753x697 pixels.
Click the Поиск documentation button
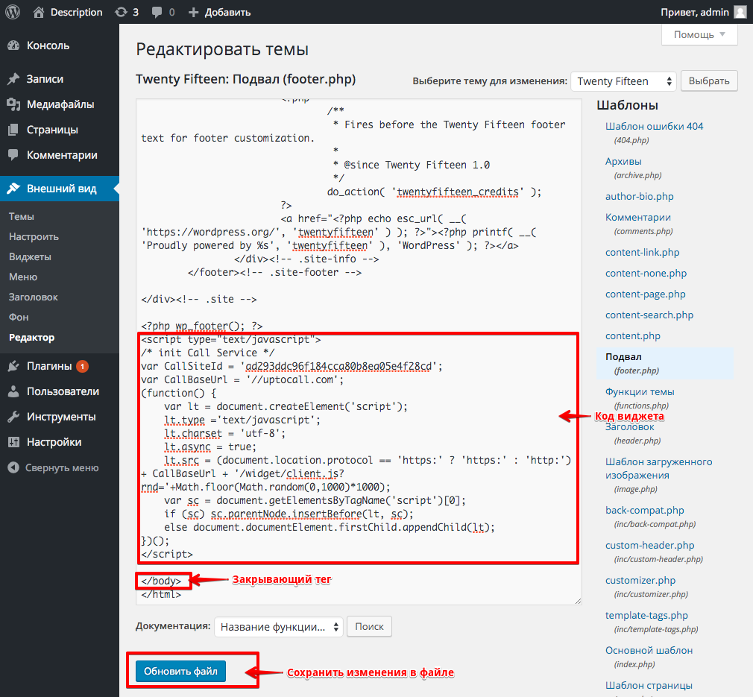click(x=369, y=627)
